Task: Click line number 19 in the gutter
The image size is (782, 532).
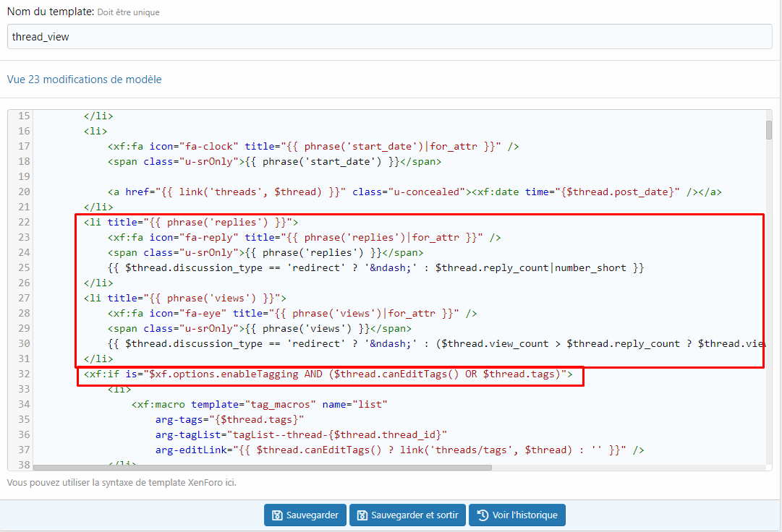Action: pos(24,176)
